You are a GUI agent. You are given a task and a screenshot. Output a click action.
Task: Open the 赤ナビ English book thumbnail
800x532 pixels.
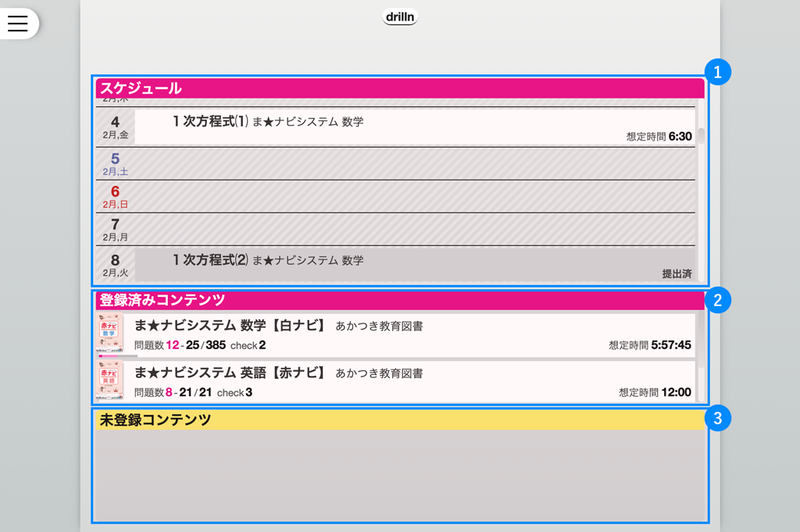coord(109,380)
